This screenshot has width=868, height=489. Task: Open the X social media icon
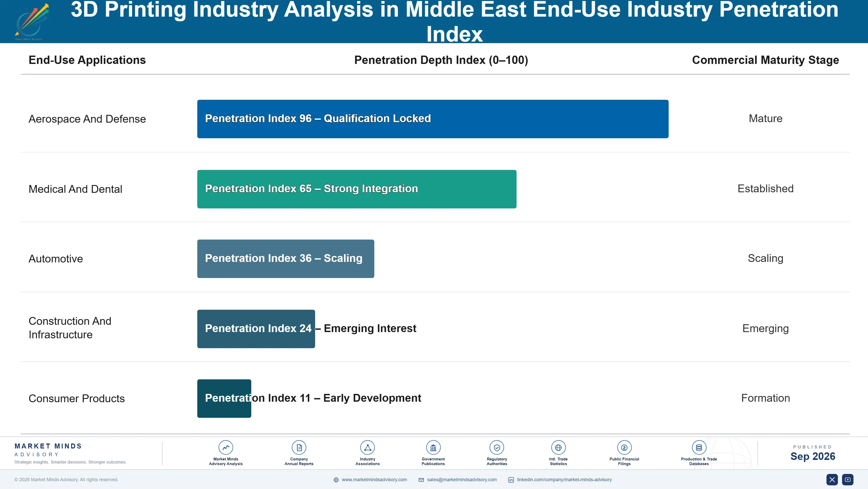pos(832,480)
